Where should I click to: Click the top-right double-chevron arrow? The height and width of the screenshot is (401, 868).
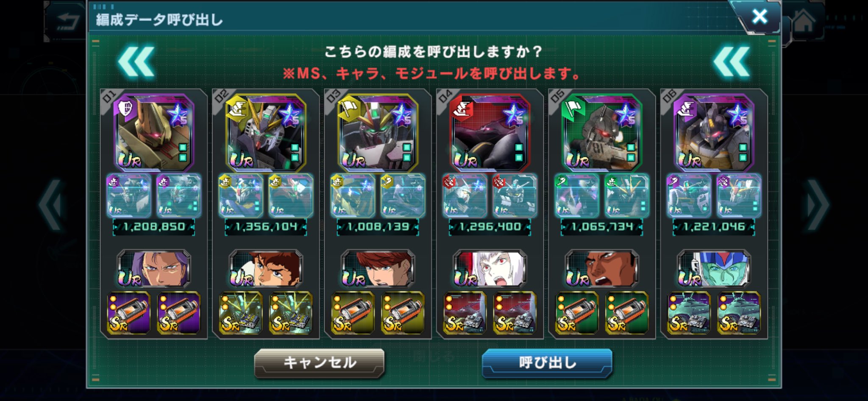[732, 62]
